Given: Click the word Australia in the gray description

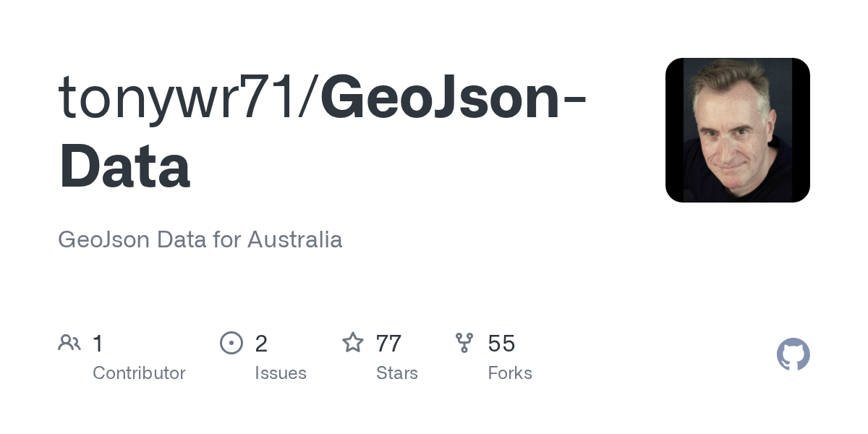Looking at the screenshot, I should click(294, 239).
